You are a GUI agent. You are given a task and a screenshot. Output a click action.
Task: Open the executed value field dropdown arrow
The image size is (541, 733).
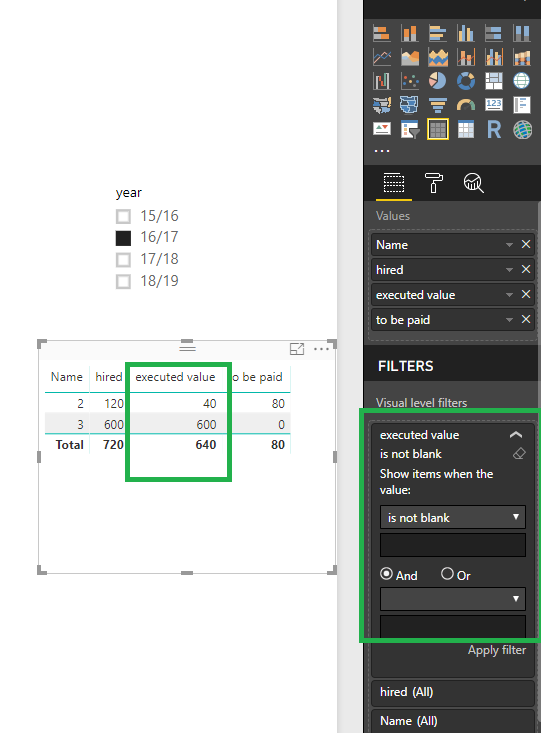pos(509,295)
